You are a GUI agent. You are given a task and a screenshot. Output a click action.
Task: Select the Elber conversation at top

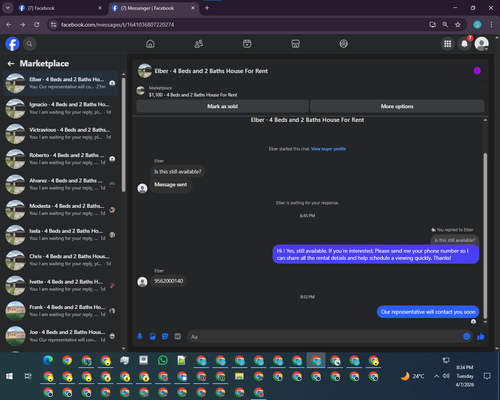pos(61,83)
